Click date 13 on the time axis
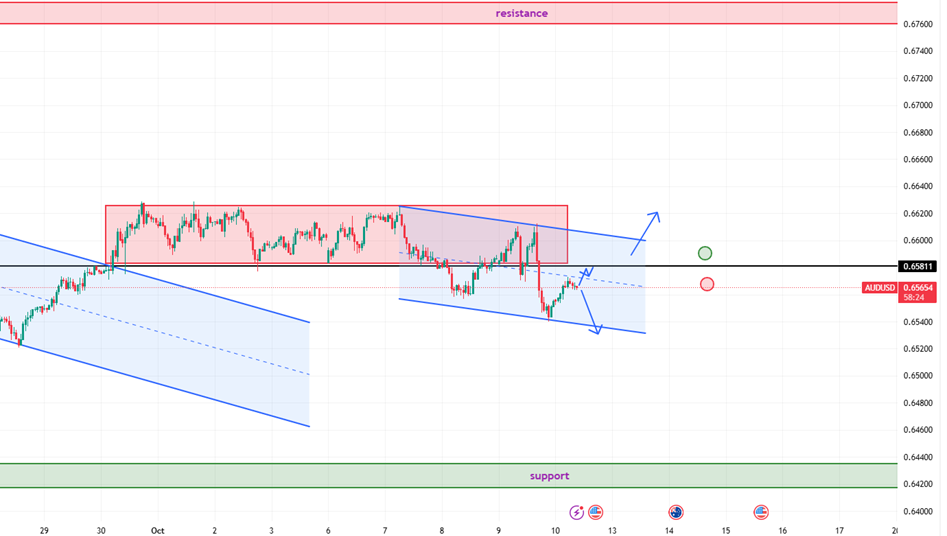 [x=611, y=531]
